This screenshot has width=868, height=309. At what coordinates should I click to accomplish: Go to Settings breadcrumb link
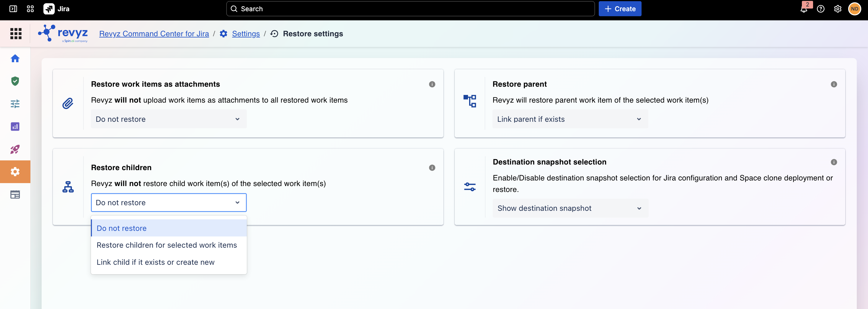click(246, 34)
